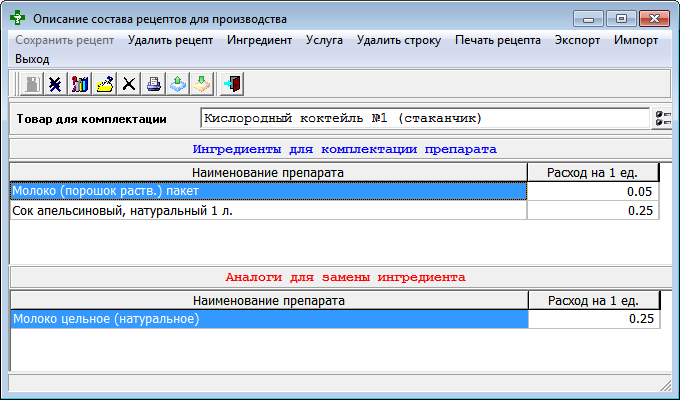Select Удалить строку in the menu bar

tap(399, 40)
